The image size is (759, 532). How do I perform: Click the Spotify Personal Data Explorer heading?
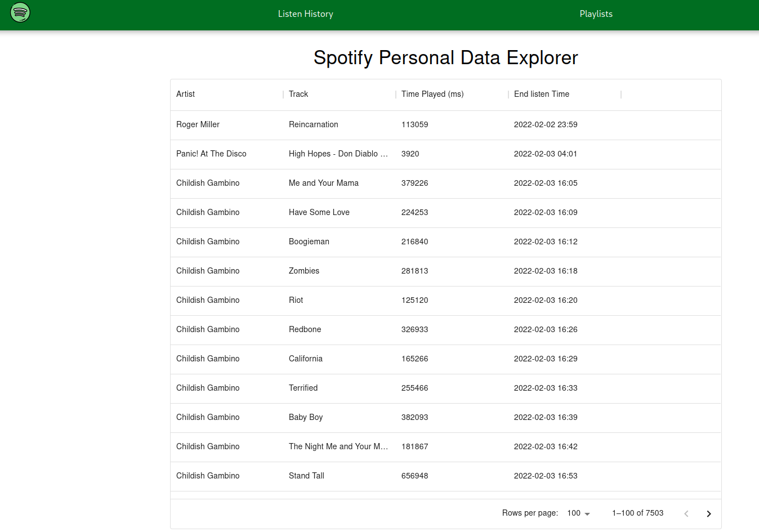[445, 57]
